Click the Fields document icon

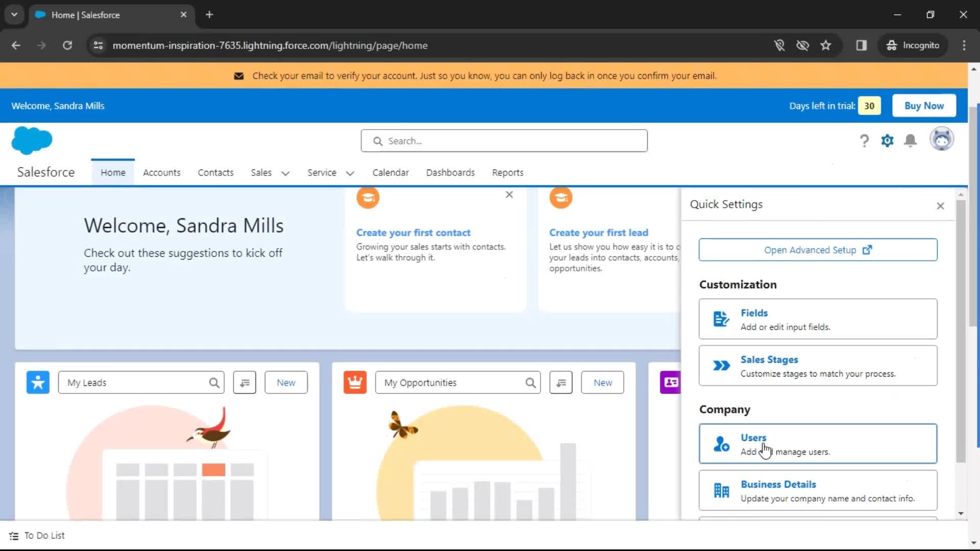click(721, 319)
